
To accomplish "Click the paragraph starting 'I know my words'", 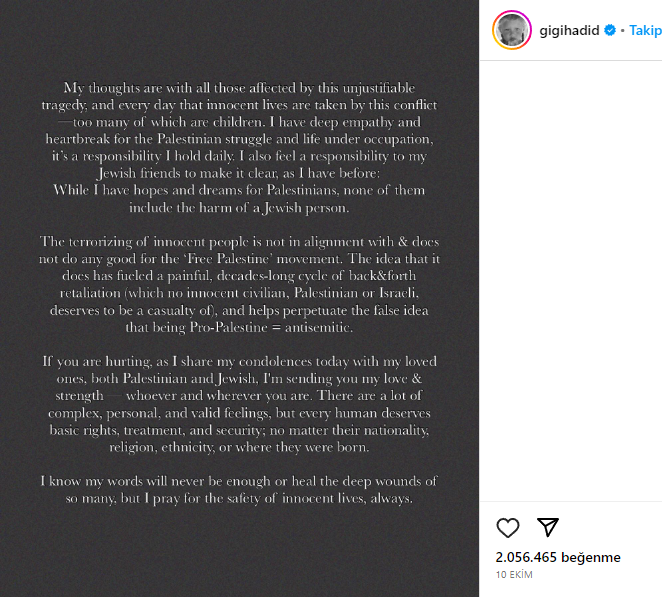I will pyautogui.click(x=239, y=490).
